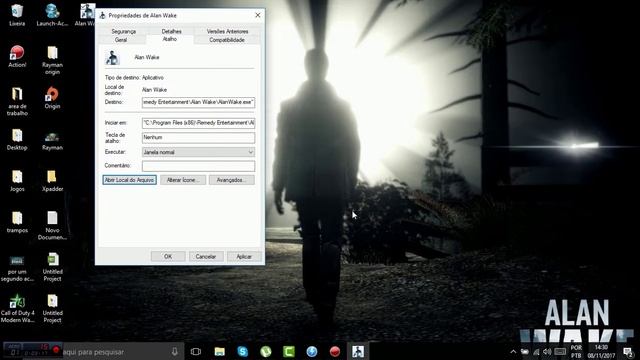640x360 pixels.
Task: Open the Untitled Project icon next to por um segundo
Action: (52, 267)
